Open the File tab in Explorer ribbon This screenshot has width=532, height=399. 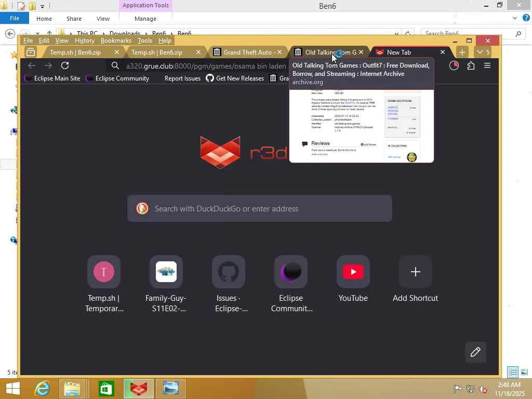14,18
